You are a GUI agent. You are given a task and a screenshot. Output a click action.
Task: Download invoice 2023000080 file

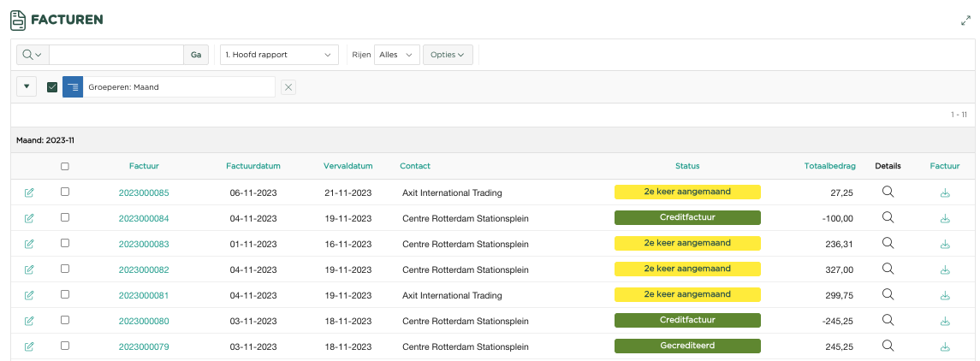[945, 321]
